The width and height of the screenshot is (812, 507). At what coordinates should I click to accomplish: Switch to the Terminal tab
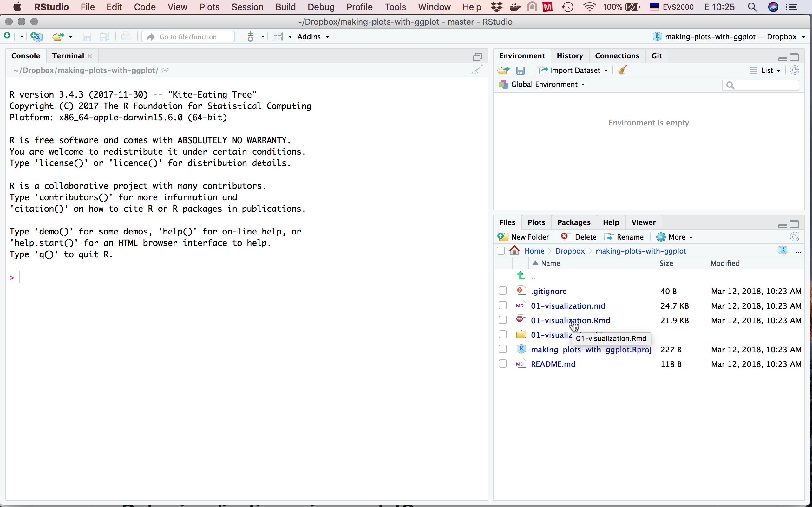[68, 56]
